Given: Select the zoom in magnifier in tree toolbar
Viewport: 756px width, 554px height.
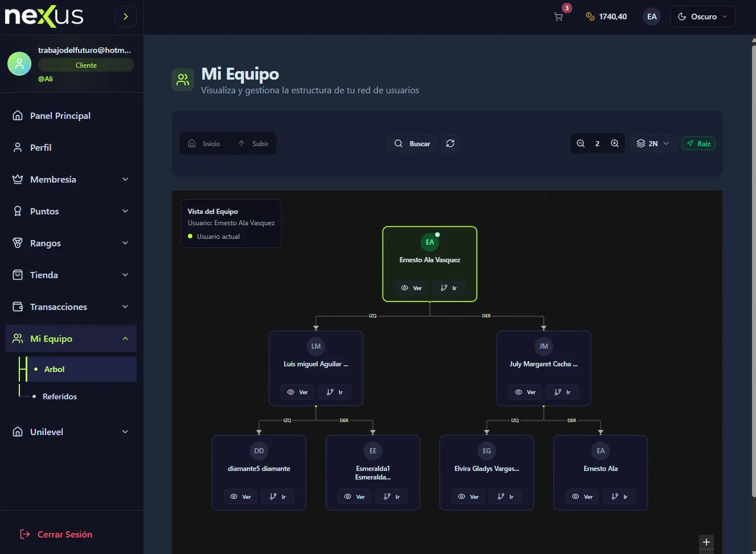Looking at the screenshot, I should click(x=615, y=143).
